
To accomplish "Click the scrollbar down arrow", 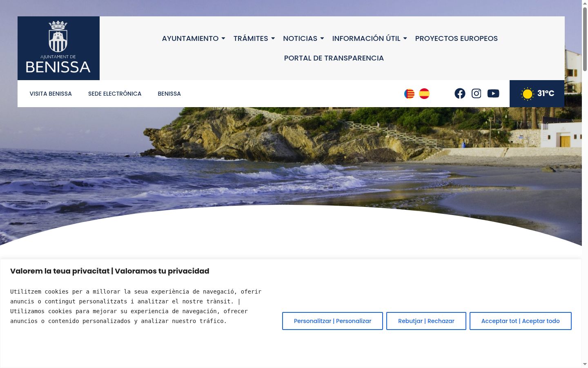I will [585, 364].
